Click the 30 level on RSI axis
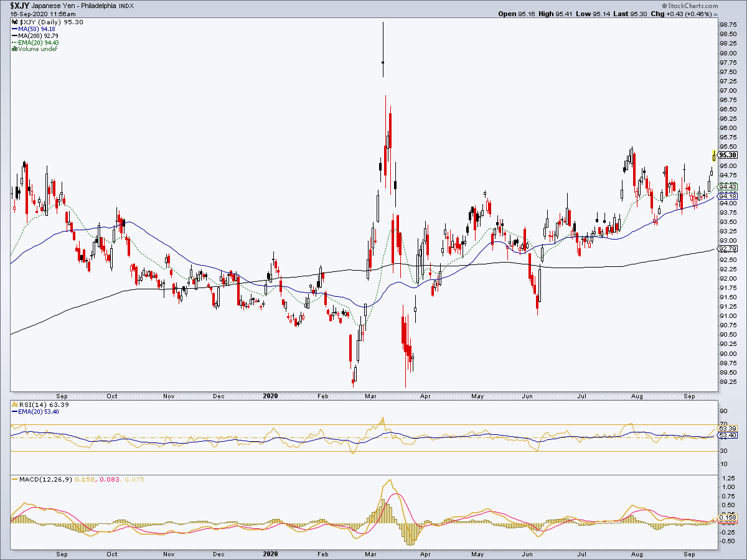The image size is (747, 560). [x=723, y=451]
